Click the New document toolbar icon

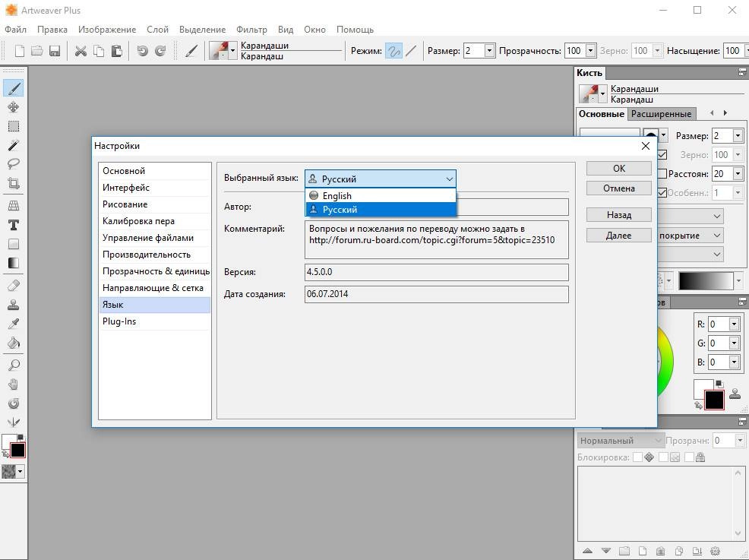[x=20, y=51]
